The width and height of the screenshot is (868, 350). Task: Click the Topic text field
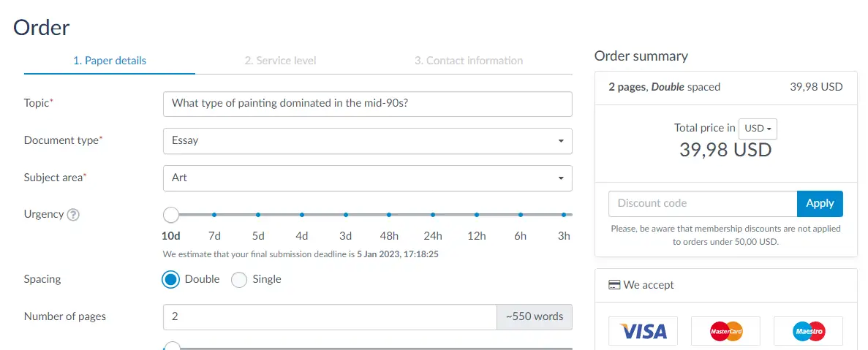coord(367,104)
